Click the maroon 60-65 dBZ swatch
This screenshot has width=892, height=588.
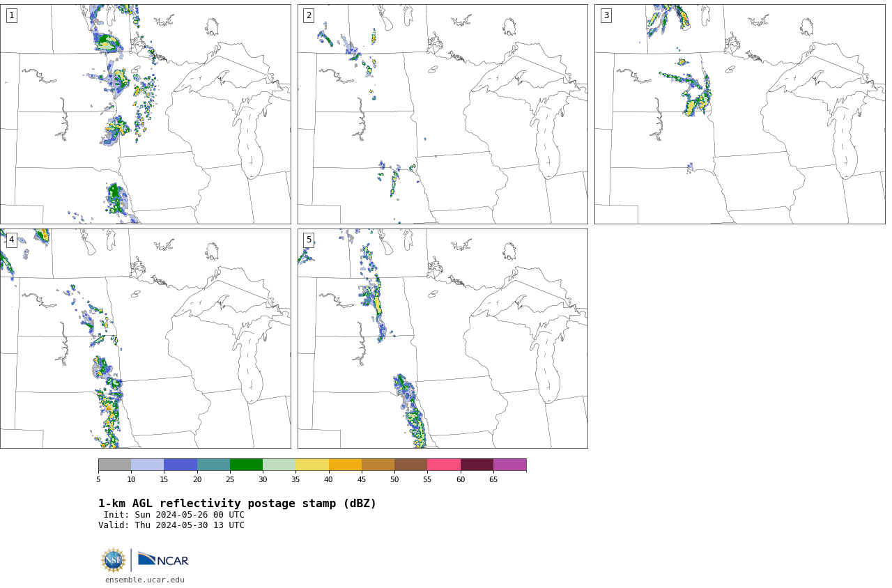pyautogui.click(x=477, y=465)
